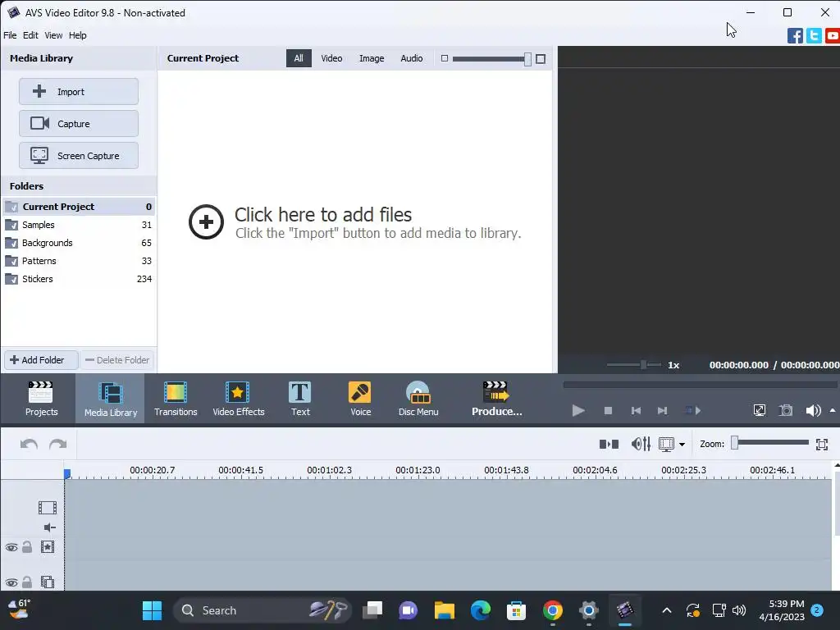Go to the previous frame
Screen dimensions: 840x630
coord(636,411)
